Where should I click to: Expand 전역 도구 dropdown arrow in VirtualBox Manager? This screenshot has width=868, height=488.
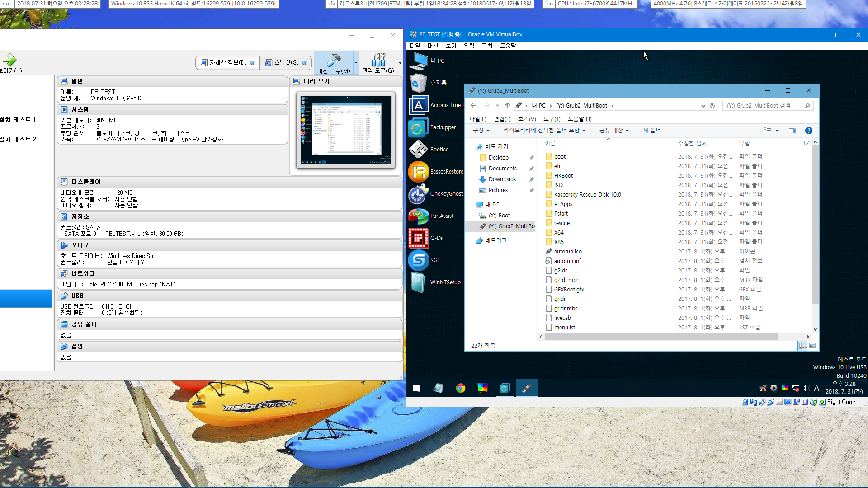coord(400,63)
